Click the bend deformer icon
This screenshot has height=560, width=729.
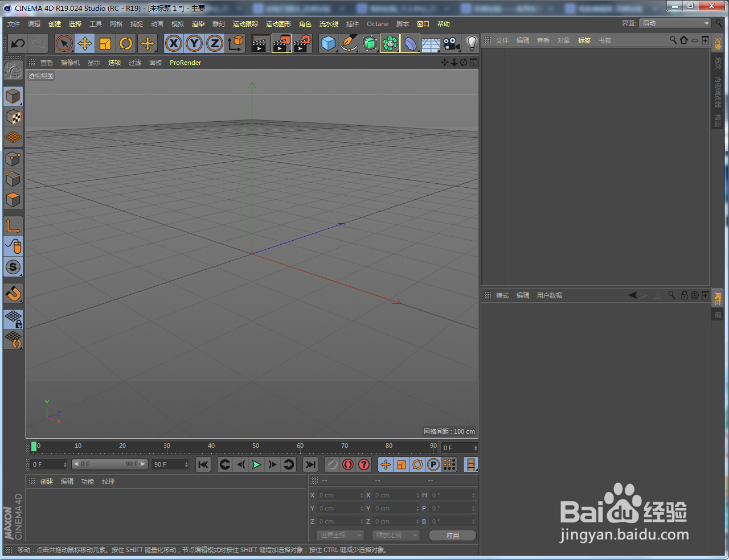point(410,44)
